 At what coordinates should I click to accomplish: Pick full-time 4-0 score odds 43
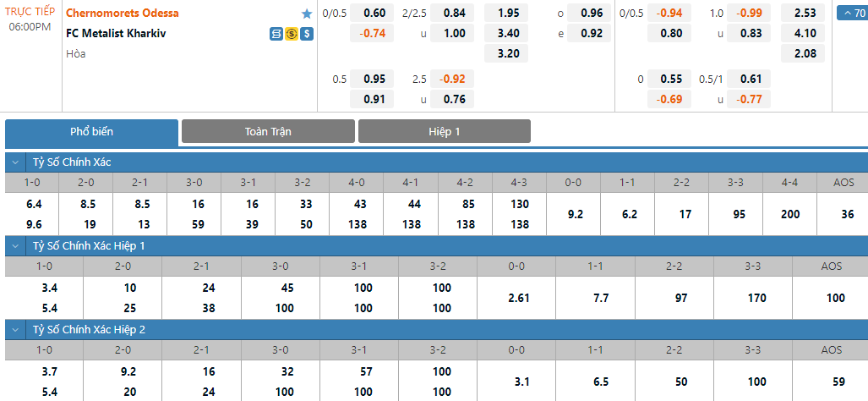(359, 205)
